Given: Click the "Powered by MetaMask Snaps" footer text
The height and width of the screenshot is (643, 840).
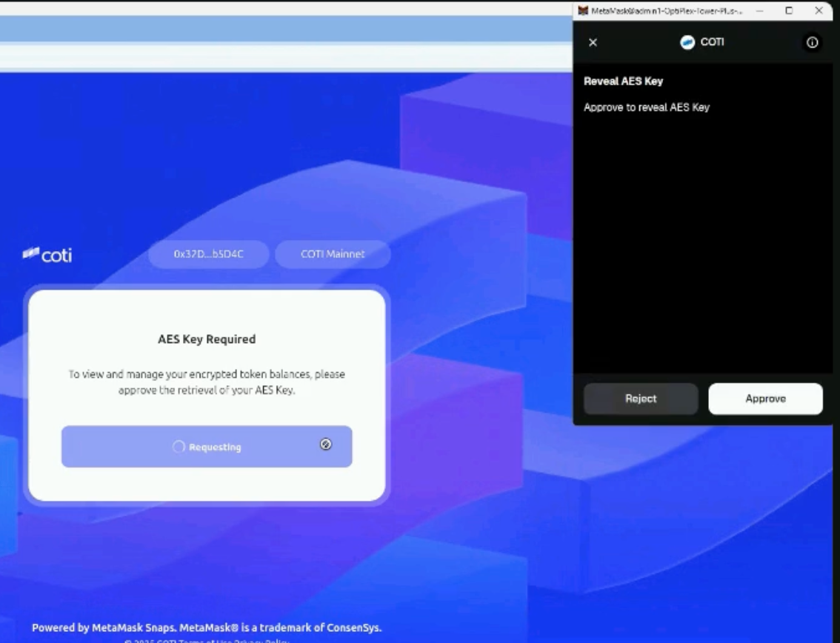Looking at the screenshot, I should tap(207, 627).
